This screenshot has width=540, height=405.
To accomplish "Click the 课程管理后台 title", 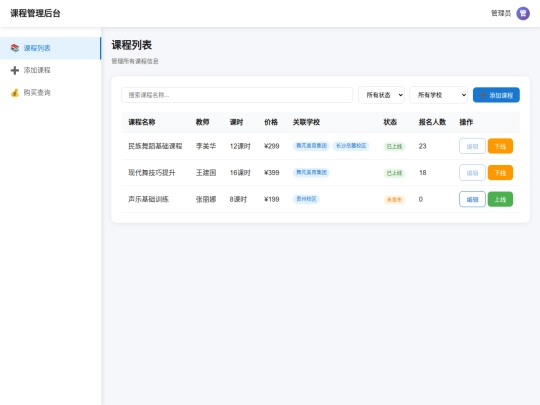I will [x=35, y=13].
